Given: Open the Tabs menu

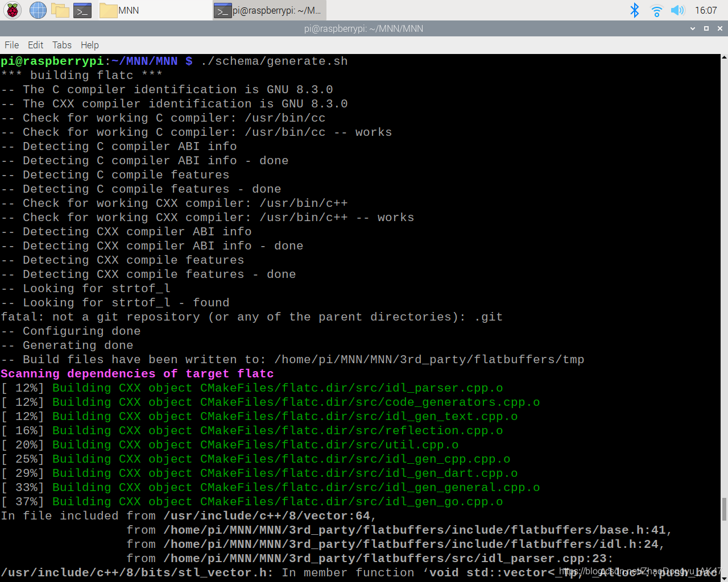Looking at the screenshot, I should 62,45.
